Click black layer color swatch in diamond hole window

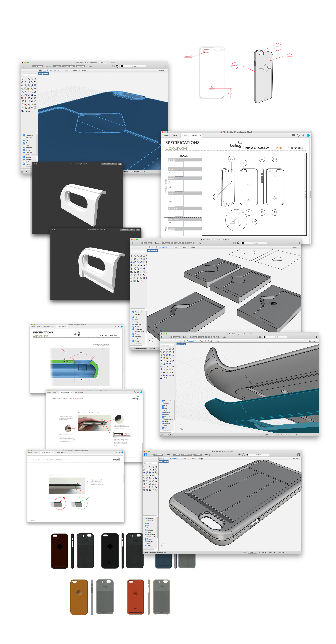tap(243, 243)
